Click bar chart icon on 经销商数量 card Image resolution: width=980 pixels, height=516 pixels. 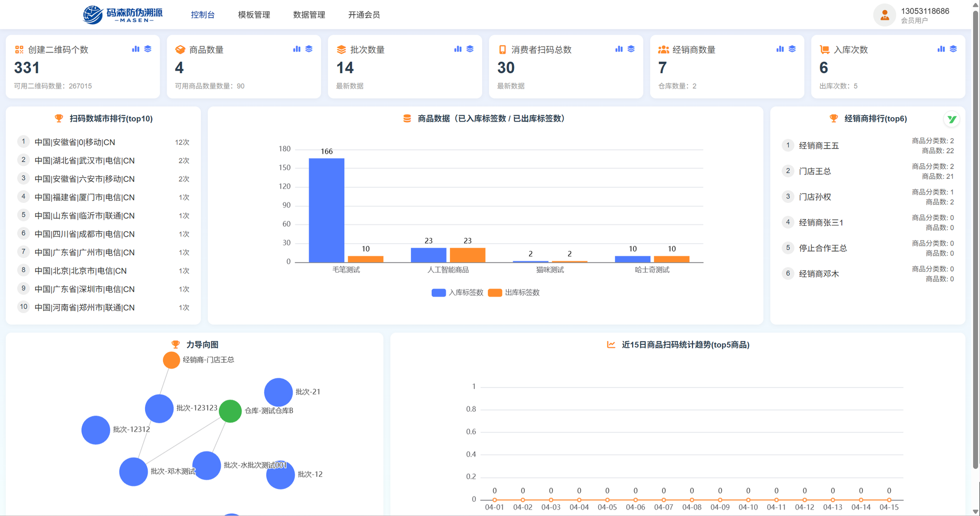(780, 49)
